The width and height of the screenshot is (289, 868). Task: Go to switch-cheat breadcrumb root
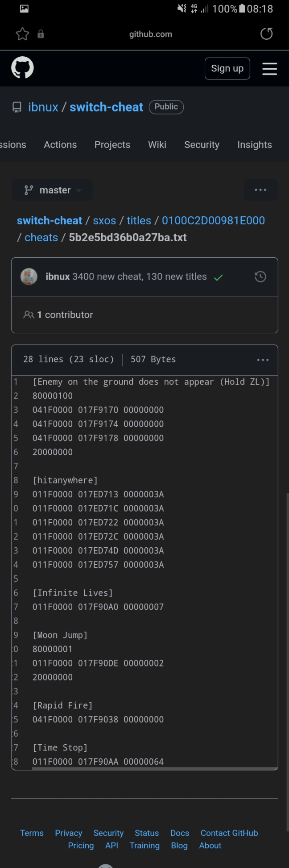[50, 221]
